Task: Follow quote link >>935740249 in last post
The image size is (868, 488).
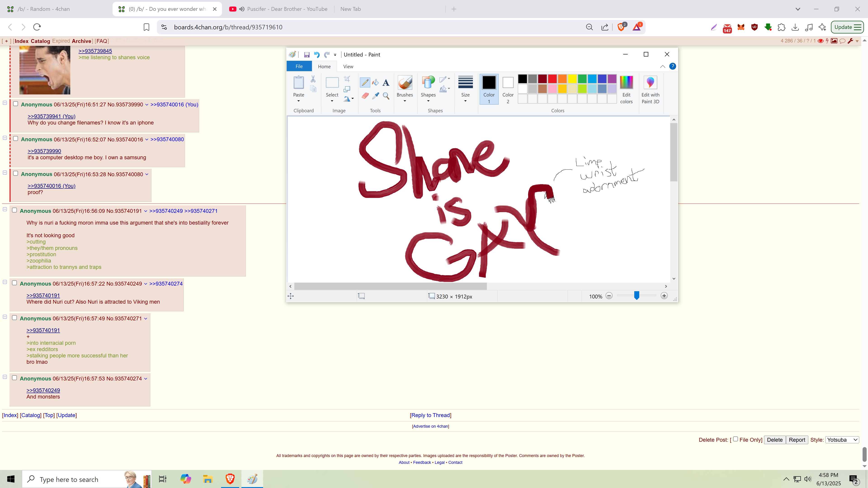Action: [x=43, y=390]
